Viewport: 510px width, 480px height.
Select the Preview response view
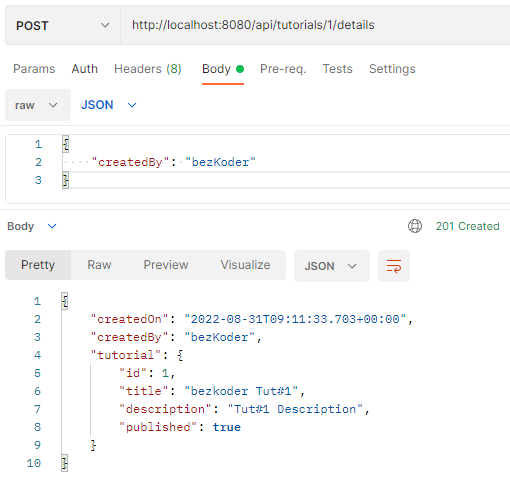pos(166,265)
